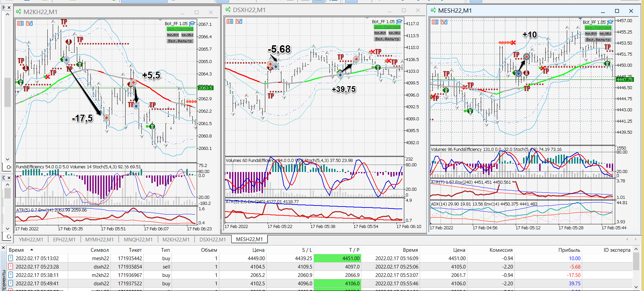Screen dimensions: 644x291
Task: Switch to the MYMH22,M1 chart tab
Action: pos(99,239)
